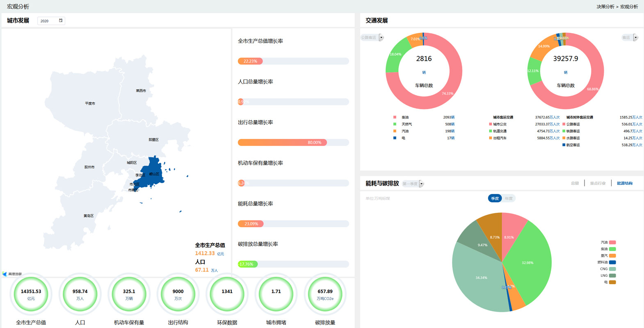The height and width of the screenshot is (328, 644).
Task: Click the 全市生产总值 circular indicator
Action: pyautogui.click(x=31, y=294)
